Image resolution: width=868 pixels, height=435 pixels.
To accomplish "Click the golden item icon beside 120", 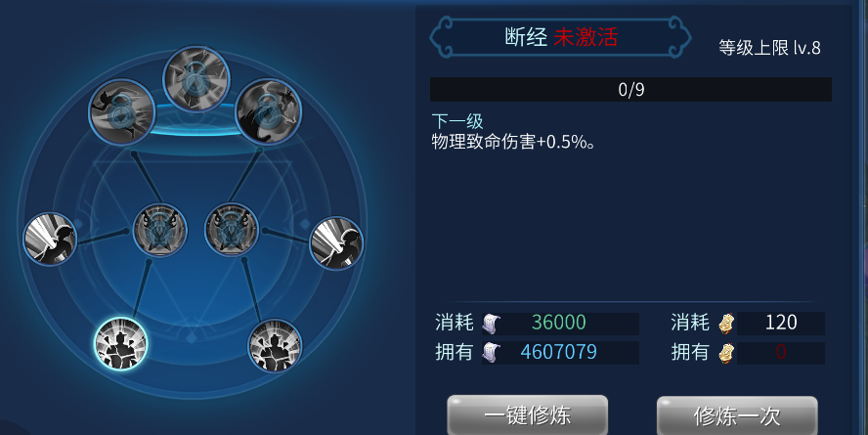I will tap(726, 324).
